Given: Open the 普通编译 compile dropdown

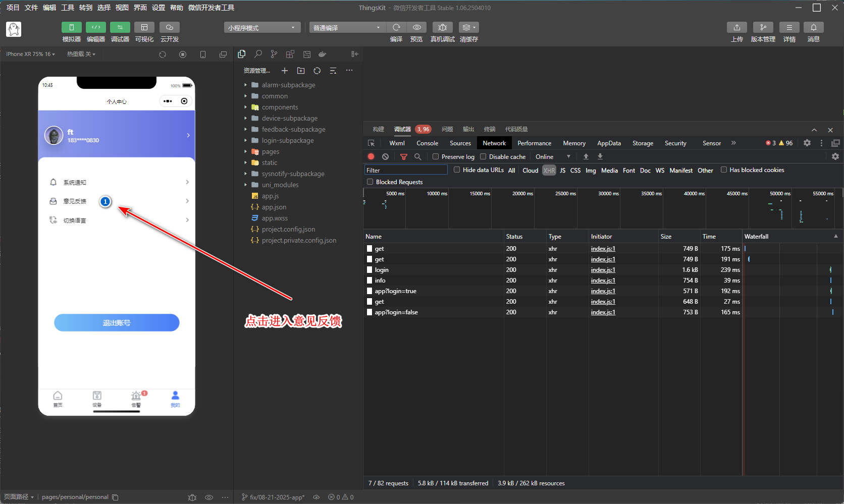Looking at the screenshot, I should (347, 28).
